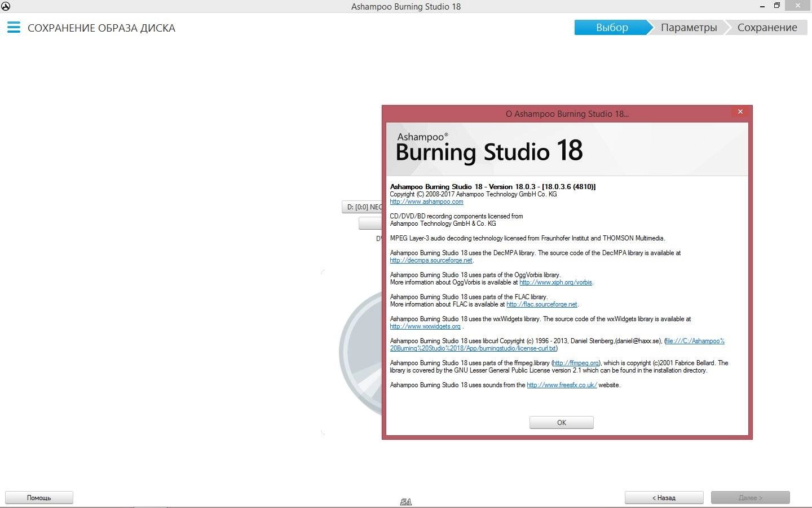Open the D: drive selection dropdown
Viewport: 812px width, 508px height.
pos(362,207)
